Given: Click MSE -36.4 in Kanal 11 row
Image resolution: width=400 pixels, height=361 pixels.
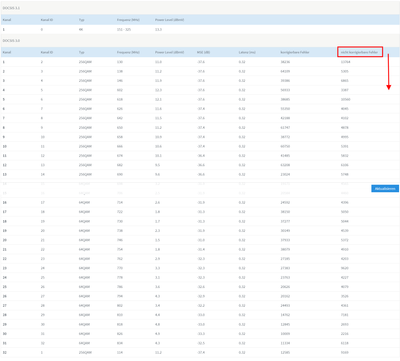Looking at the screenshot, I should click(201, 156).
